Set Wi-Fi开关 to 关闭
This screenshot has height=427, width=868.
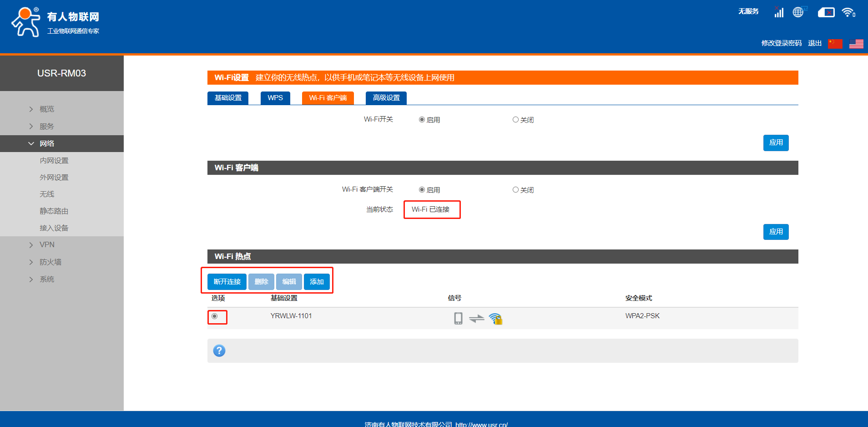pos(515,120)
